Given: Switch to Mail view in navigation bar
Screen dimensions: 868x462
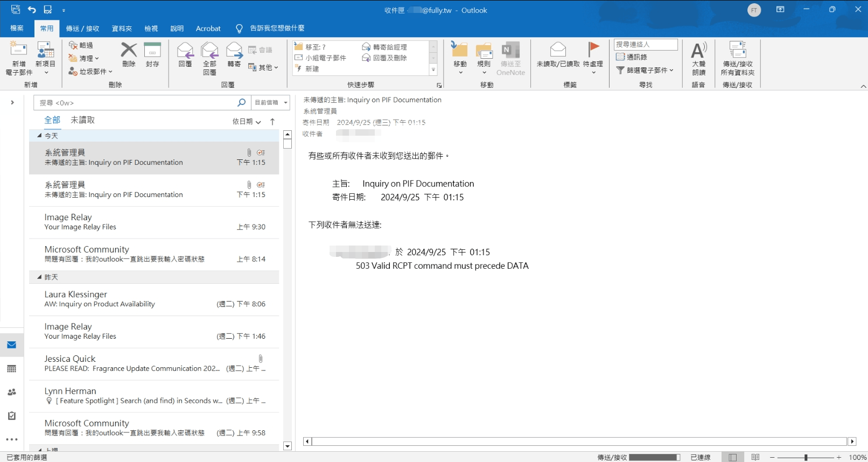Looking at the screenshot, I should click(x=12, y=345).
